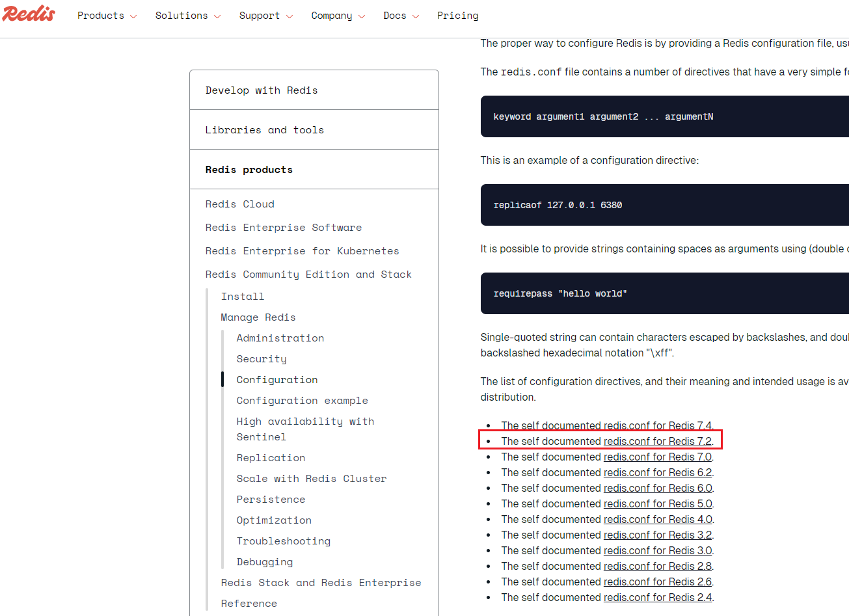Open redis.conf for Redis 2.6 link
849x616 pixels.
tap(658, 582)
